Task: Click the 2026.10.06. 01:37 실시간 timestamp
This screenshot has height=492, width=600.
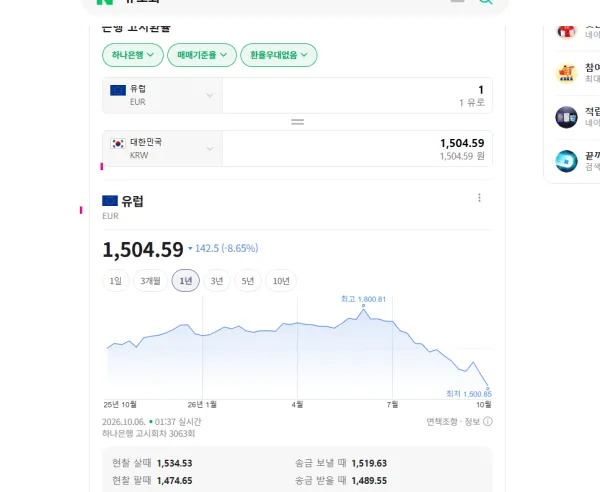Action: pyautogui.click(x=152, y=422)
